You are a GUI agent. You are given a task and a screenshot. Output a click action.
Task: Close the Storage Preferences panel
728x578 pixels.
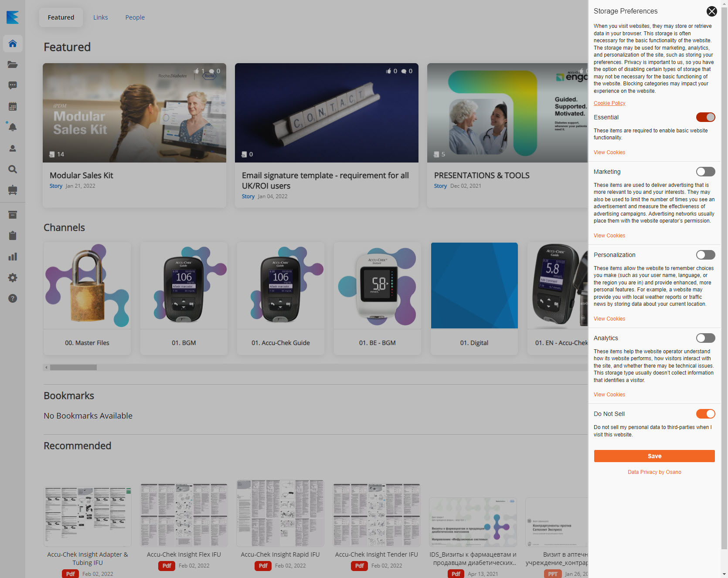tap(711, 11)
